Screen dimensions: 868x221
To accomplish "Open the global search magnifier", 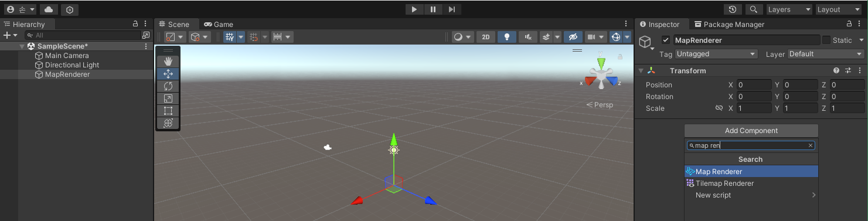I will [x=754, y=9].
